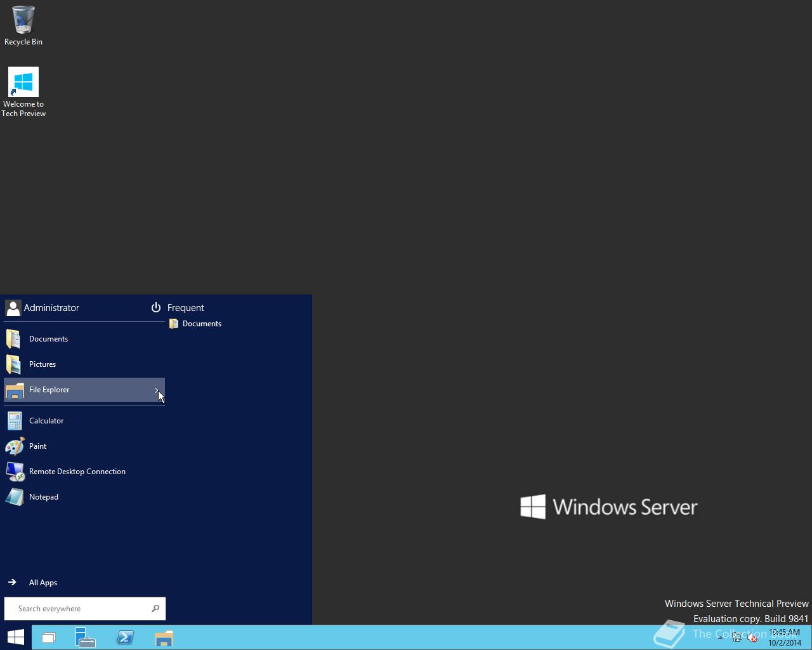Open the Pictures folder from Start menu
The height and width of the screenshot is (650, 812).
84,364
